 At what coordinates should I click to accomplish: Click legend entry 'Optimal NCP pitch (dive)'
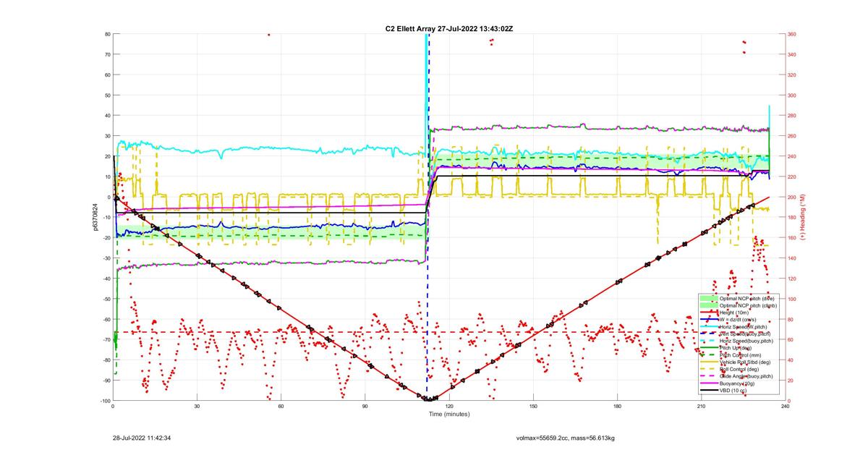[x=747, y=298]
